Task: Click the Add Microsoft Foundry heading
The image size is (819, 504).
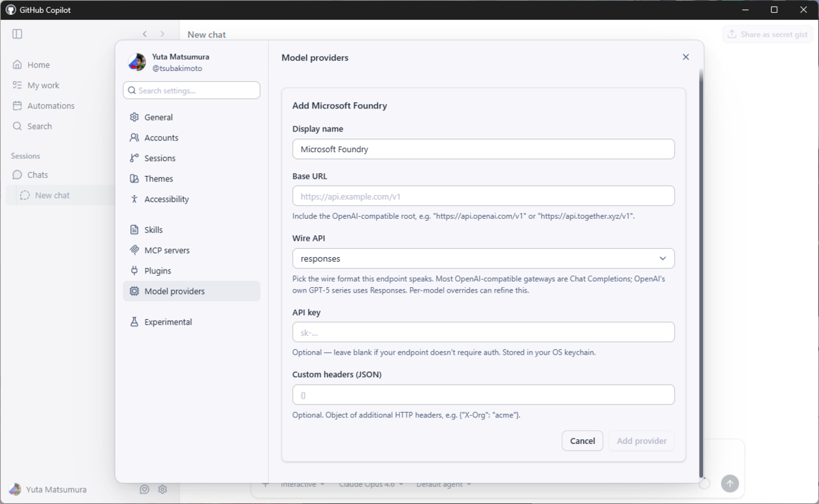Action: click(340, 106)
